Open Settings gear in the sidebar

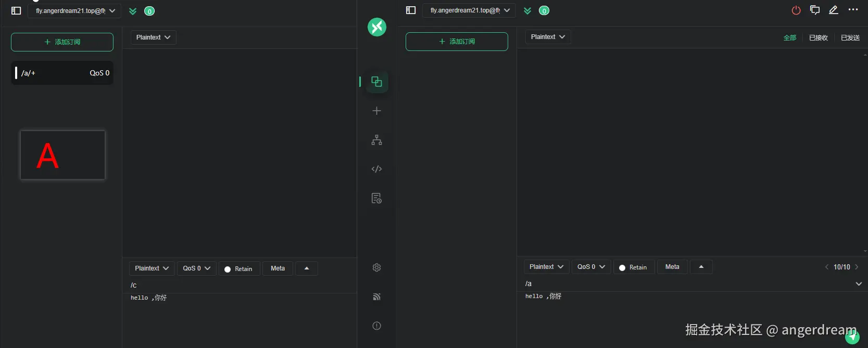pyautogui.click(x=376, y=267)
